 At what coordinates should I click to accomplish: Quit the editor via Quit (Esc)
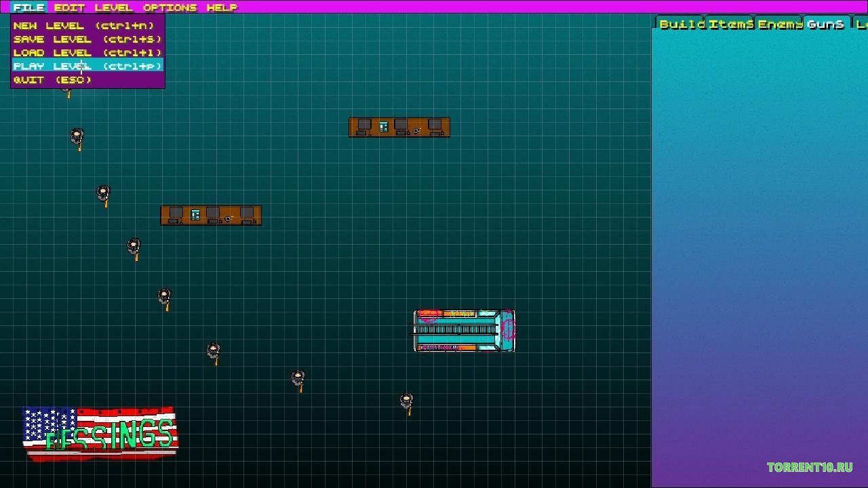(x=52, y=79)
